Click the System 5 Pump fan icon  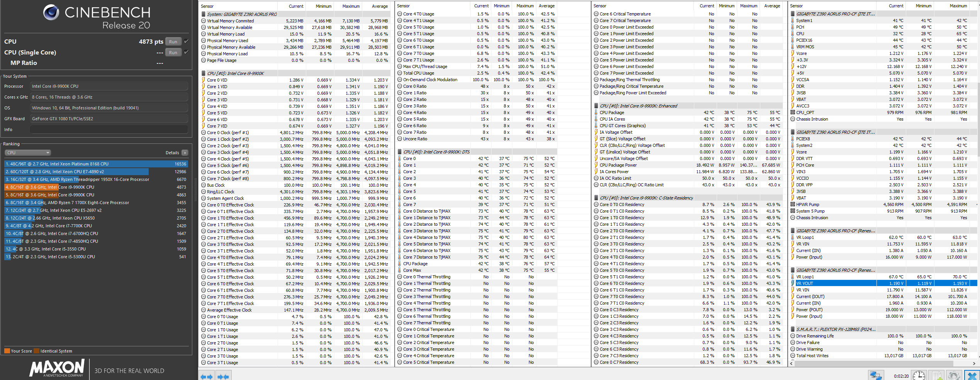(x=792, y=211)
